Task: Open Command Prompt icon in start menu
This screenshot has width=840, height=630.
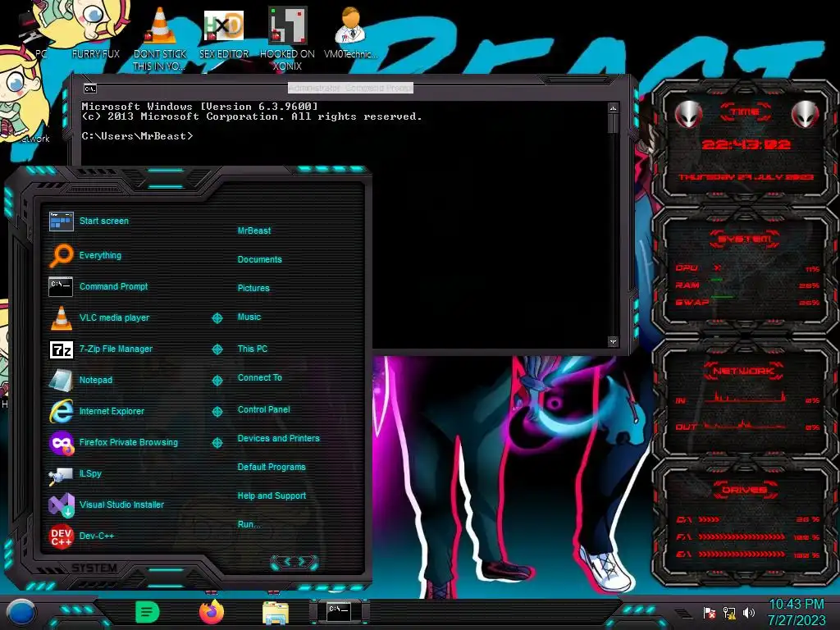Action: coord(61,286)
